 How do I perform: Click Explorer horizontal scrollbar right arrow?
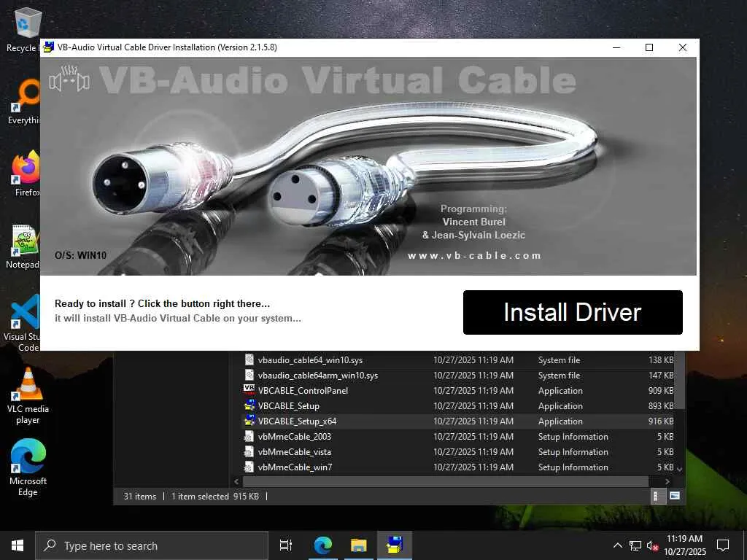(667, 481)
